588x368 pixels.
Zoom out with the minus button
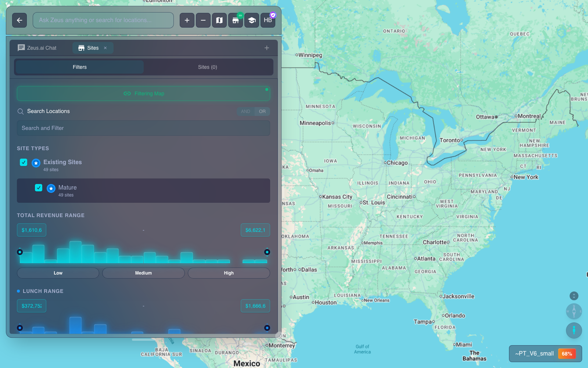tap(203, 20)
